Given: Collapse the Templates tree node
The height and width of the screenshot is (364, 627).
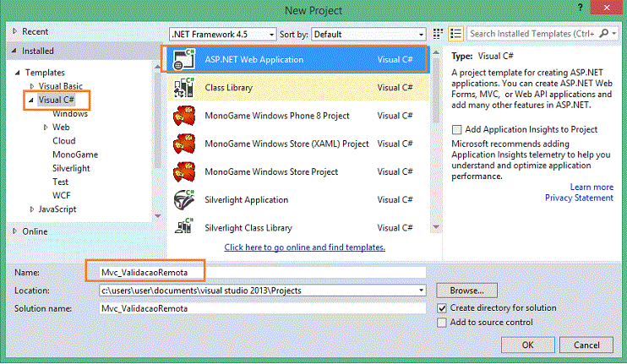Looking at the screenshot, I should tap(18, 73).
